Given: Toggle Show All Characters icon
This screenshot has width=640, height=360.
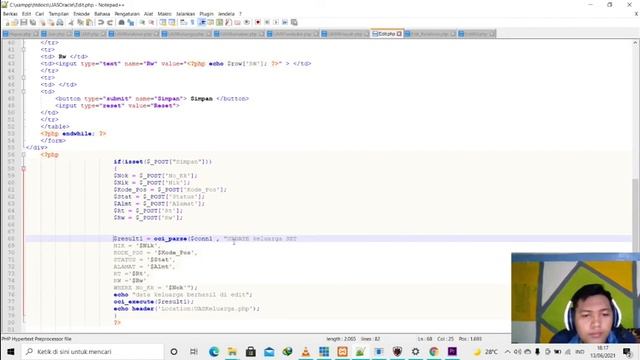Looking at the screenshot, I should [x=192, y=22].
